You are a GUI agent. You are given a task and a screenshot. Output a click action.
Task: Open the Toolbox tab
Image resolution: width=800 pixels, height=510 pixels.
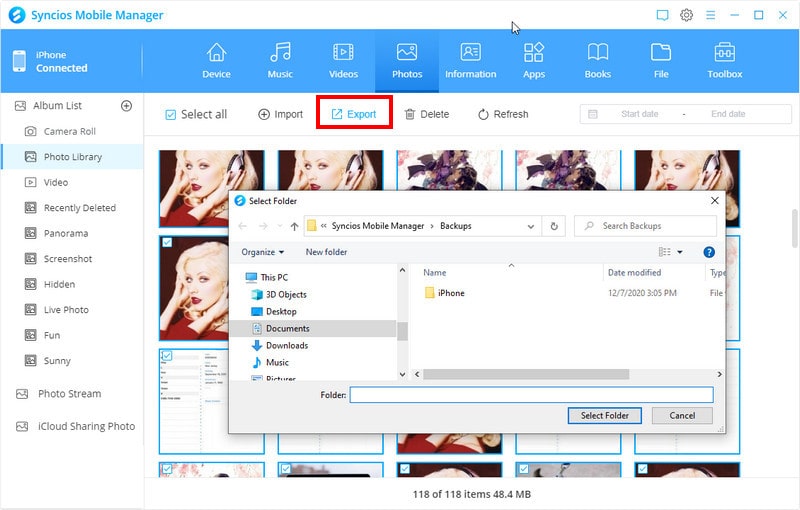point(724,61)
